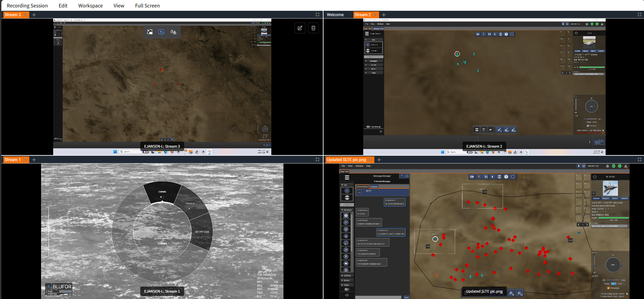
Task: Click the play-with-cursor icon over Stream 3
Action: click(161, 32)
